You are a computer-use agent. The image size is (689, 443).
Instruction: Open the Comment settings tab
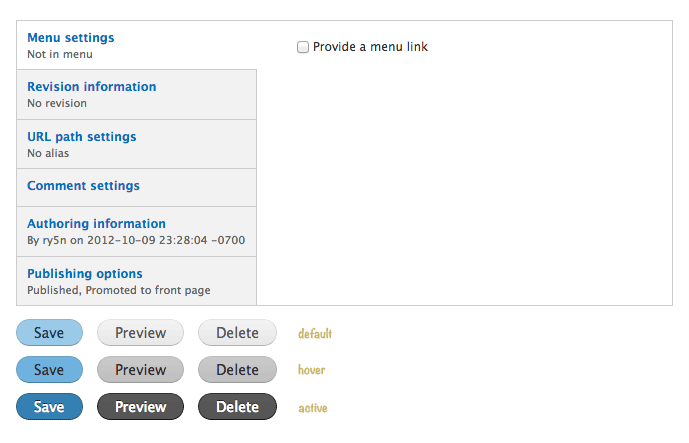tap(84, 186)
